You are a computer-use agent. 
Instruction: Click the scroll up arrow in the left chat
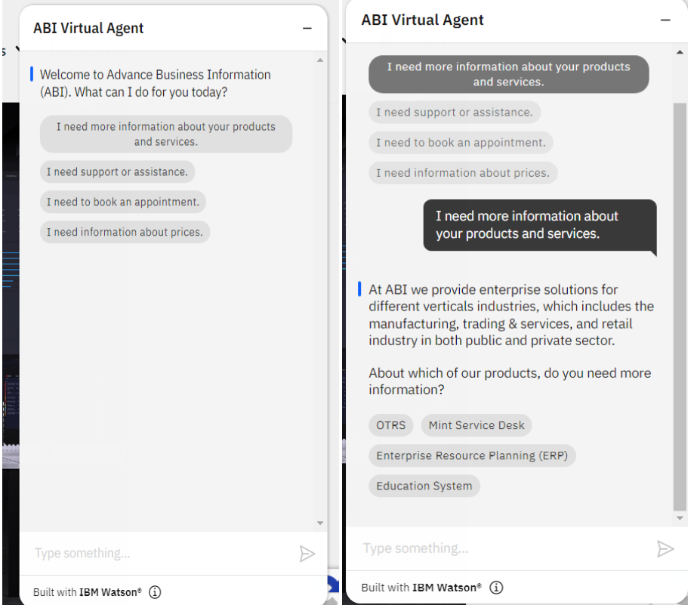(x=320, y=60)
